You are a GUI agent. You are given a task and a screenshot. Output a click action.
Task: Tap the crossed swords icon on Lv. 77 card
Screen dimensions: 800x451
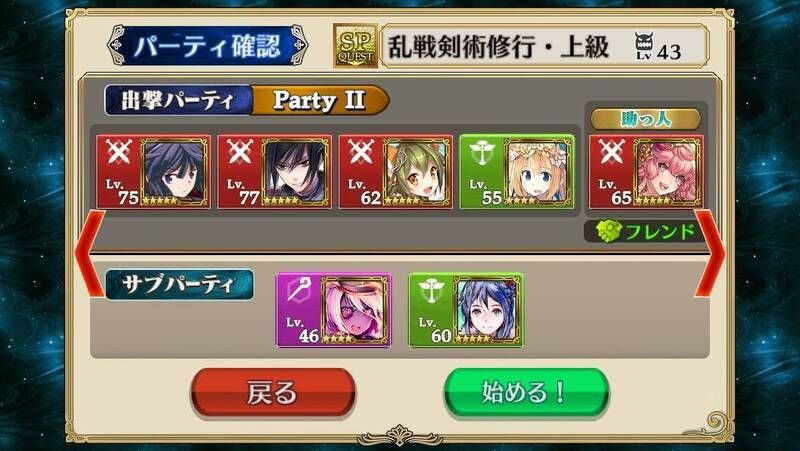click(x=240, y=152)
